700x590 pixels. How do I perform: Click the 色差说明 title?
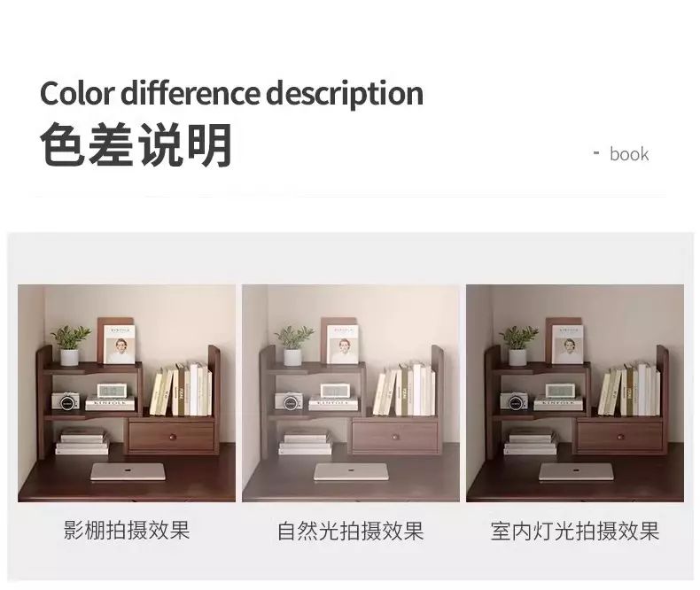point(136,145)
